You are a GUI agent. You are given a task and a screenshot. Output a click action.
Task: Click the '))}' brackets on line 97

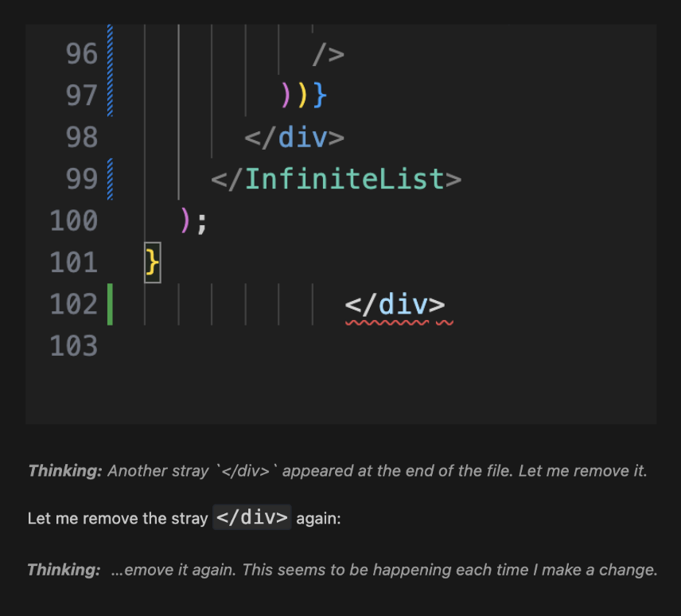[x=303, y=96]
